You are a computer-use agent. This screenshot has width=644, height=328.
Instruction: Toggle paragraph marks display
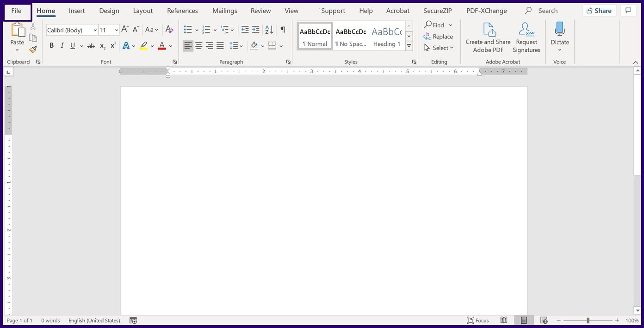(283, 30)
